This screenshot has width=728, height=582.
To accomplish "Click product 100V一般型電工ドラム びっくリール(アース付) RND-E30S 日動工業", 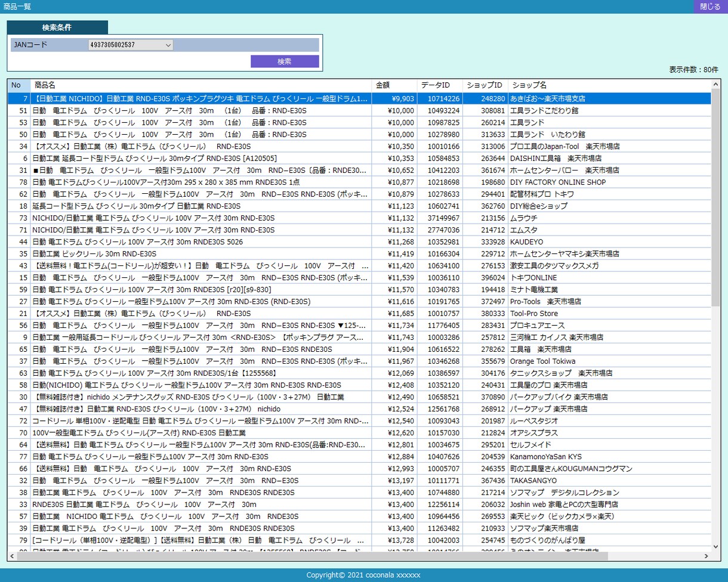I will pyautogui.click(x=139, y=432).
